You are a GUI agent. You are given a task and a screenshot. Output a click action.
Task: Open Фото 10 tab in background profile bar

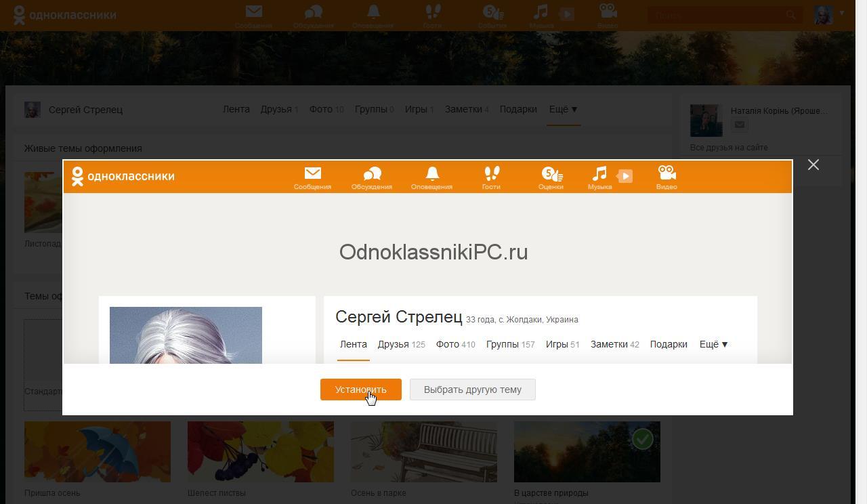(326, 109)
